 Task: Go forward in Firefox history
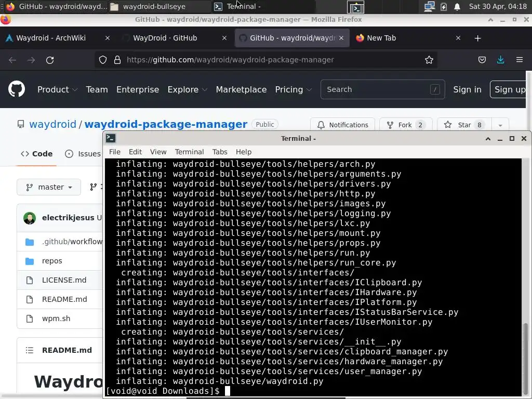pos(31,60)
